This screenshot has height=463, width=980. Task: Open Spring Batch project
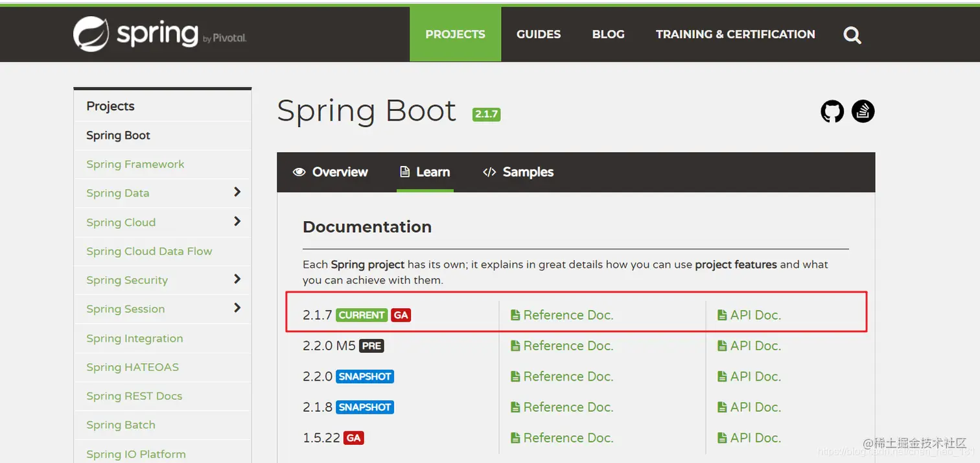pyautogui.click(x=121, y=425)
